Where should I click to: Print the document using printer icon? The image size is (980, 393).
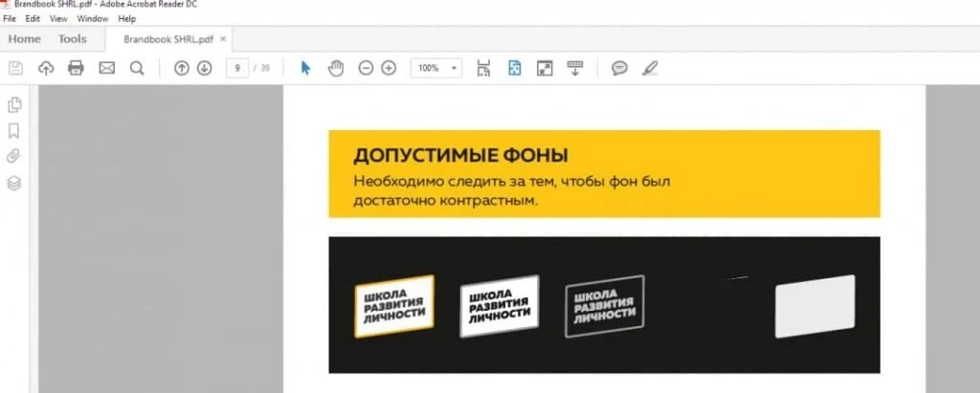coord(76,68)
